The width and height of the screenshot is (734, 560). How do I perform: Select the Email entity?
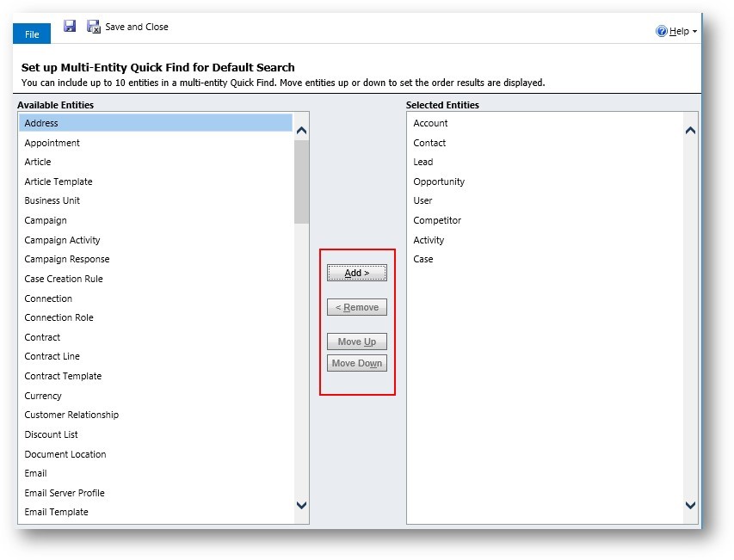pyautogui.click(x=156, y=473)
